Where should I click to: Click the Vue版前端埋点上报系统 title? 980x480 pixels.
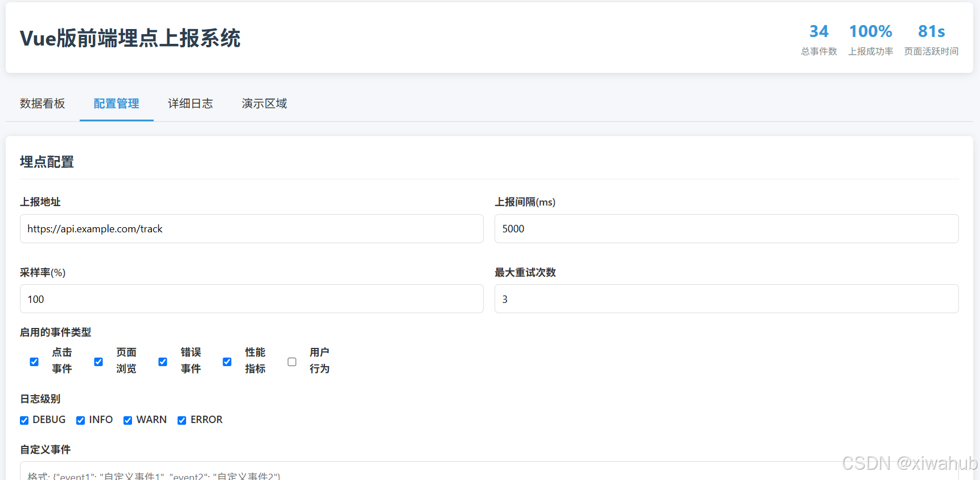point(130,38)
